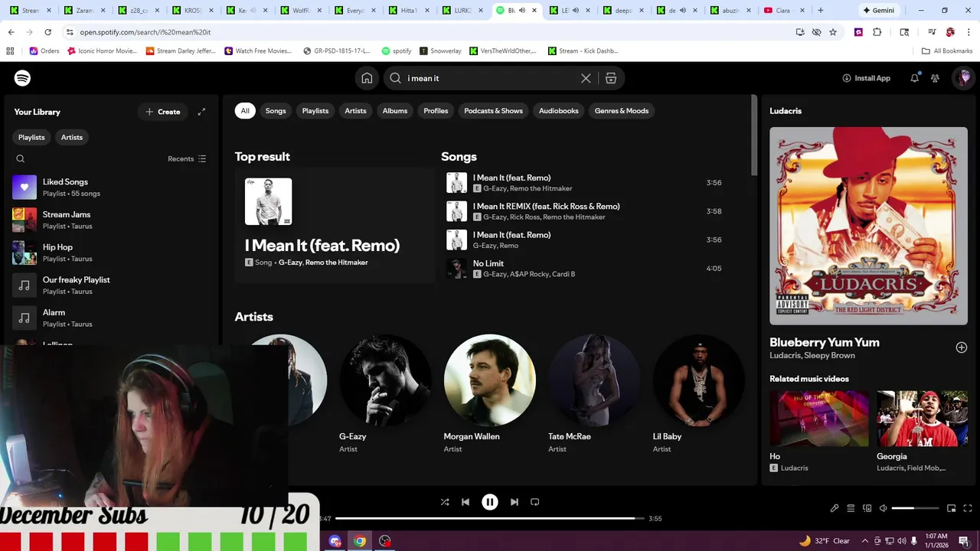980x551 pixels.
Task: Open the Stream Jams playlist
Action: [x=110, y=220]
